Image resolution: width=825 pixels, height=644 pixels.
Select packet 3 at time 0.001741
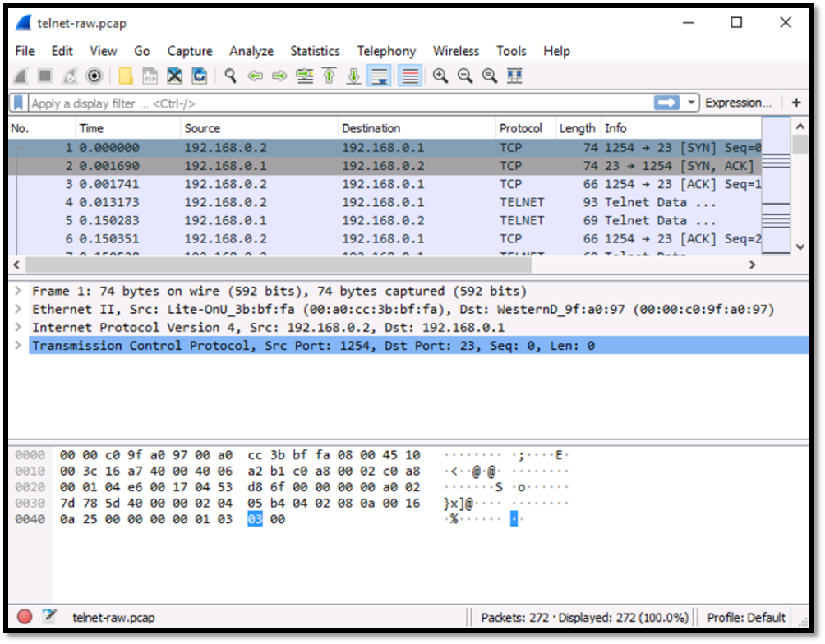pos(385,184)
